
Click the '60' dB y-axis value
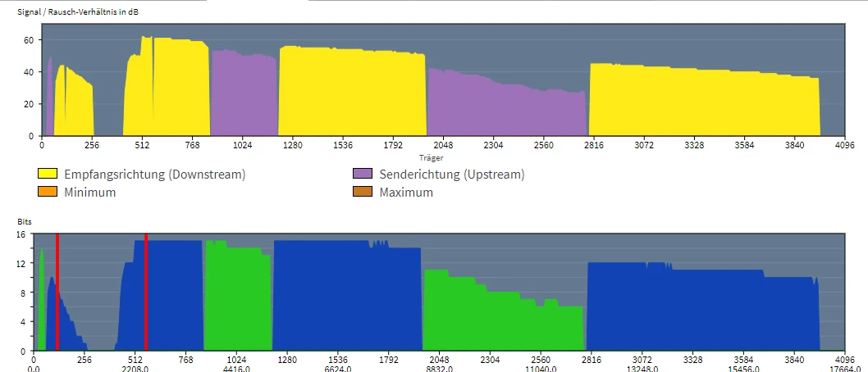(x=30, y=40)
